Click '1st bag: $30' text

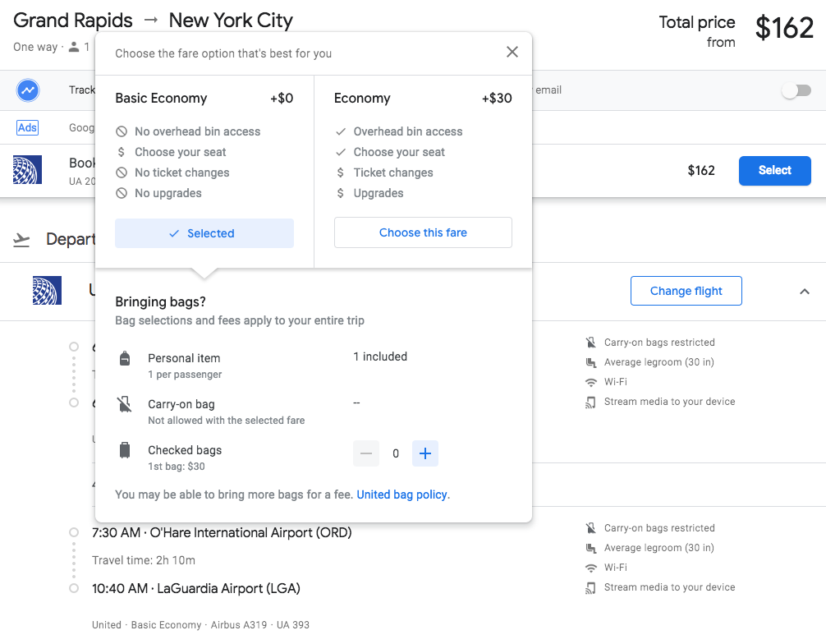point(177,467)
